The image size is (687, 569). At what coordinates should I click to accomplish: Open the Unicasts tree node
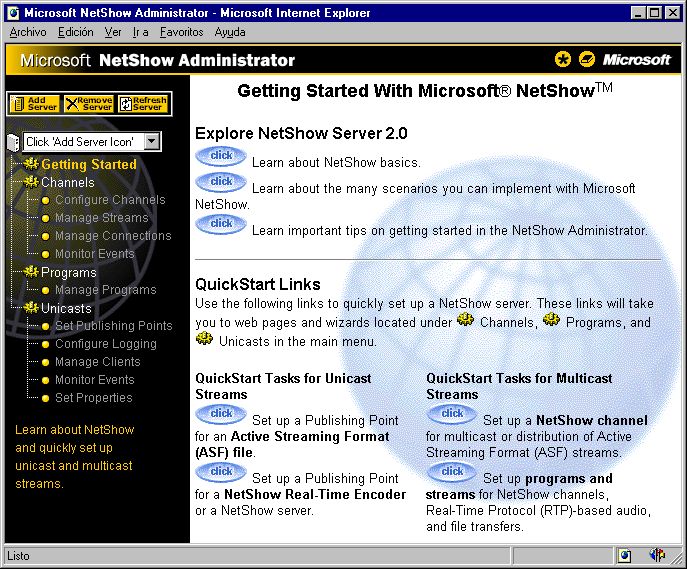(x=66, y=308)
